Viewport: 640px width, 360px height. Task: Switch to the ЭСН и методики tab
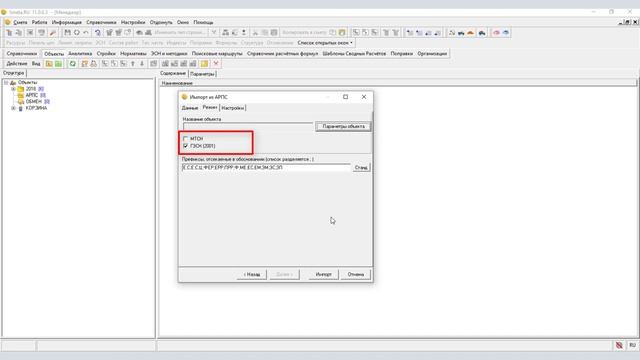click(169, 53)
